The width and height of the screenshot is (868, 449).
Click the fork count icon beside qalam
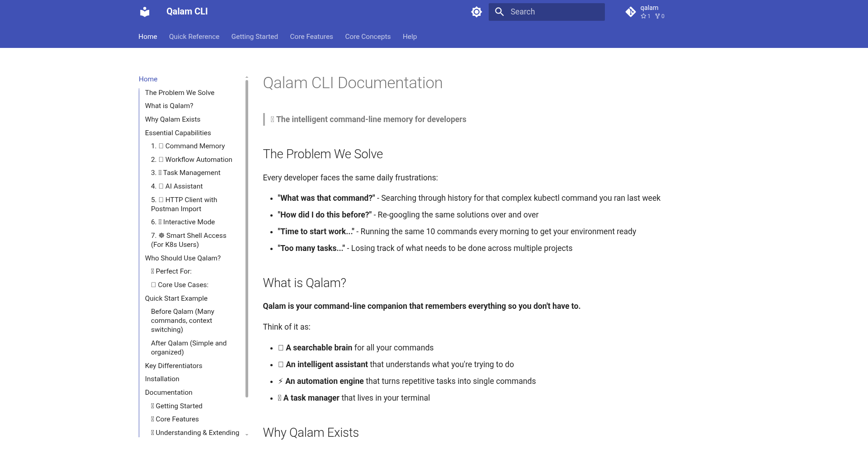658,16
